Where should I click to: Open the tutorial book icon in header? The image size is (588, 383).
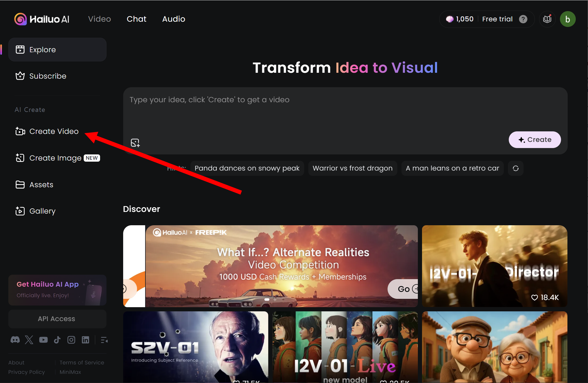[547, 19]
